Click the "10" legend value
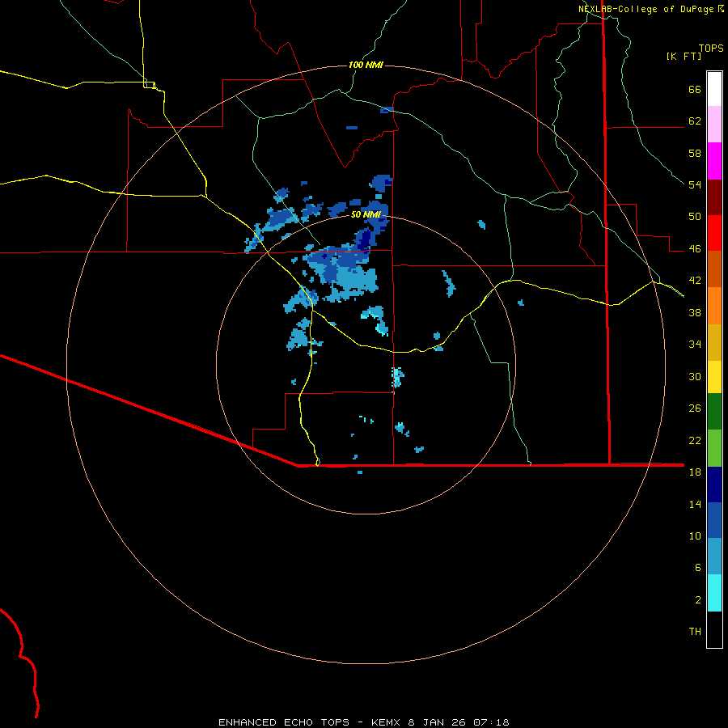 (695, 535)
